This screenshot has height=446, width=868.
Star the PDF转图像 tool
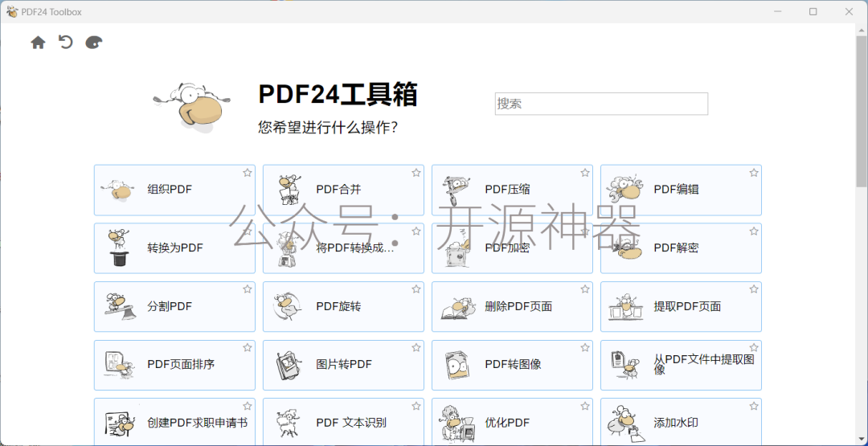click(x=585, y=348)
